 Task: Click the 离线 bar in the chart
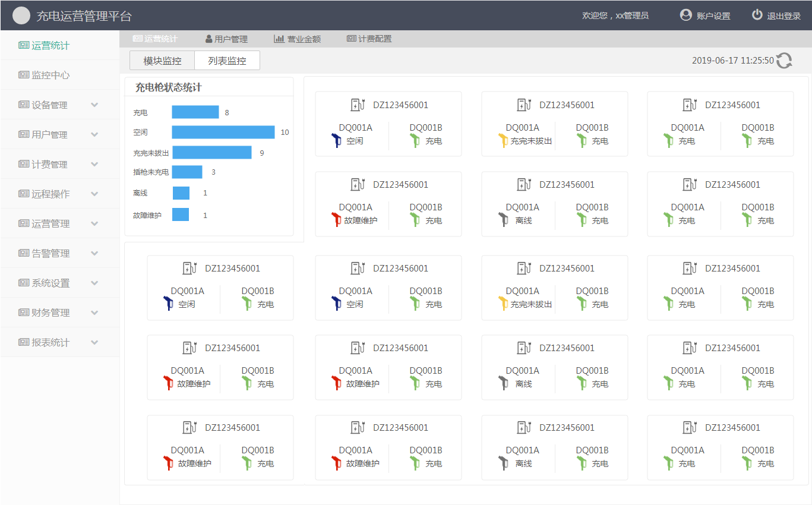click(x=181, y=193)
